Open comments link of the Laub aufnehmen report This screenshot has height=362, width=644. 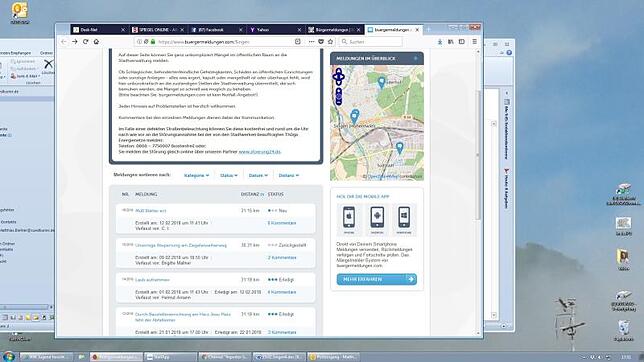pyautogui.click(x=282, y=292)
